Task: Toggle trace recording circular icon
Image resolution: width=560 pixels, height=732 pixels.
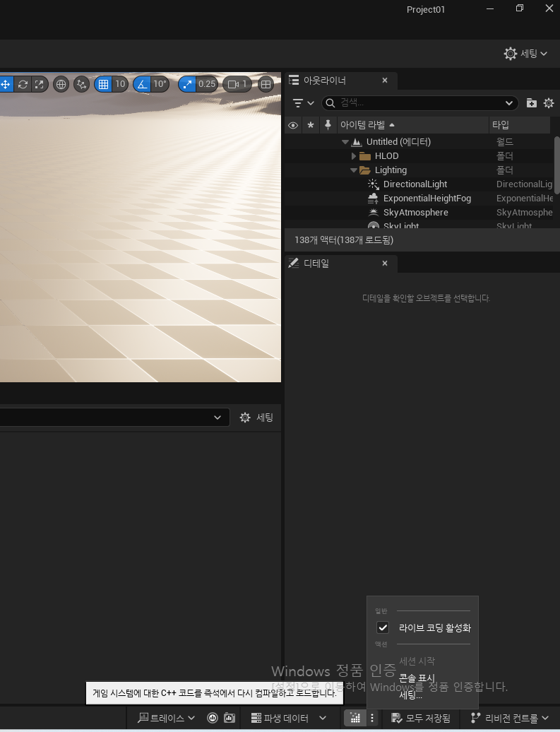Action: tap(213, 718)
